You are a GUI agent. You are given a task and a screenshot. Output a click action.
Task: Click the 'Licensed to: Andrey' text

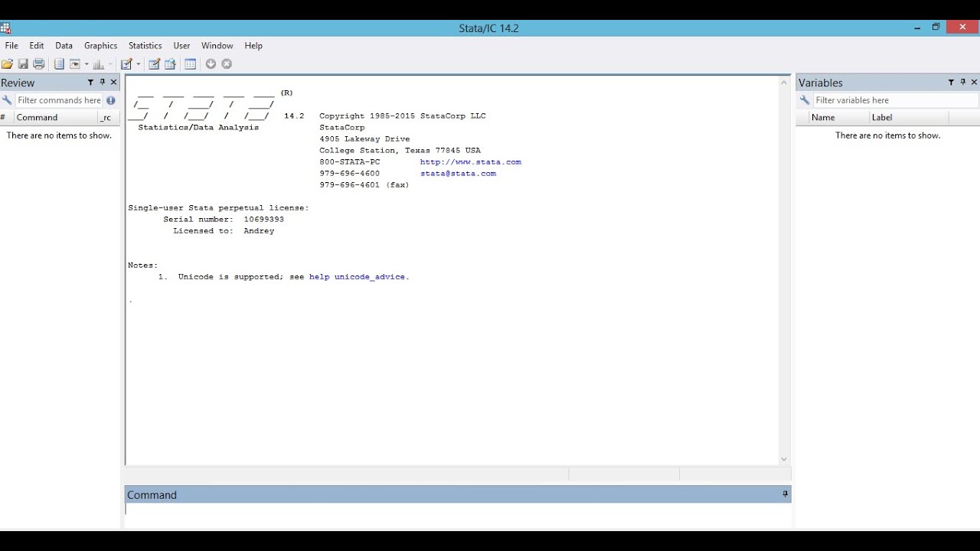pos(224,231)
